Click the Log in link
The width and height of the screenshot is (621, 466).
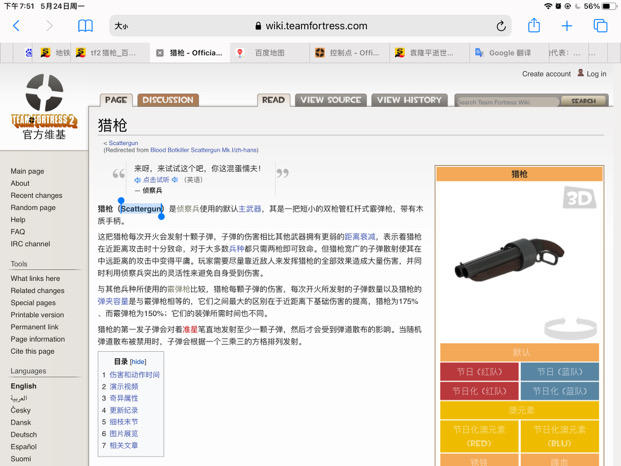pos(596,74)
